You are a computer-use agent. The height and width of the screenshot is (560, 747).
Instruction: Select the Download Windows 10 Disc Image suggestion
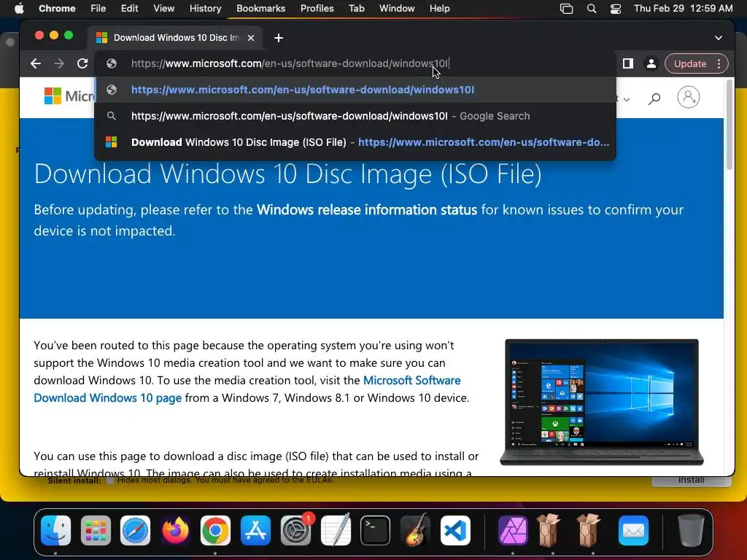pos(355,142)
